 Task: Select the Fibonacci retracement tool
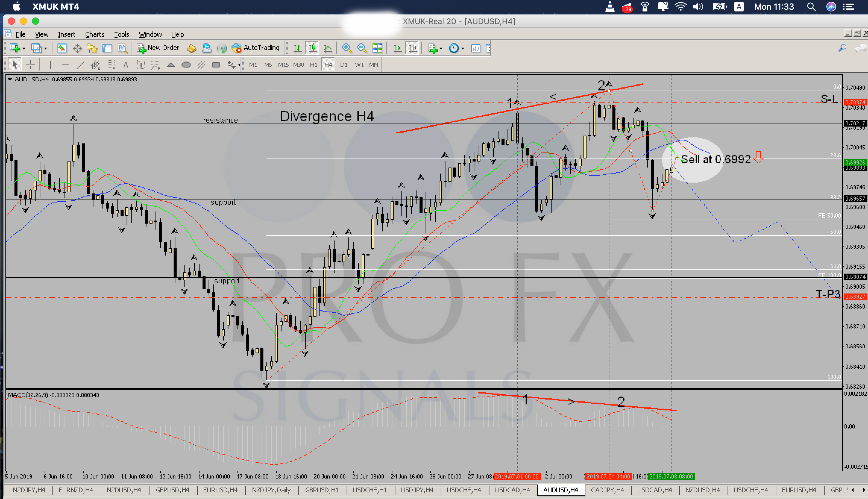coord(110,65)
